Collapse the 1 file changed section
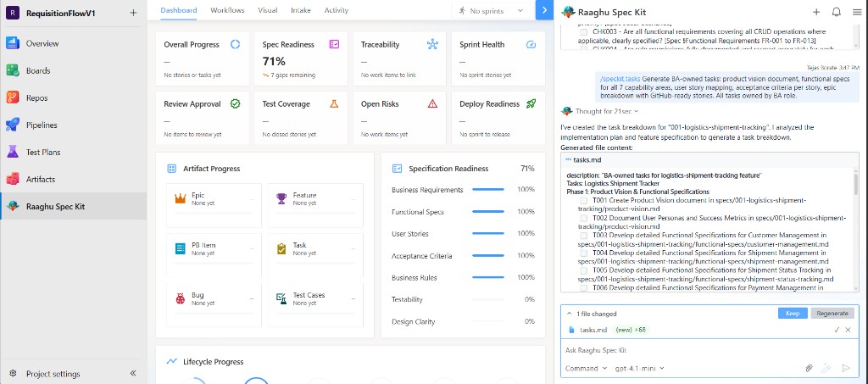868x384 pixels. [x=569, y=314]
